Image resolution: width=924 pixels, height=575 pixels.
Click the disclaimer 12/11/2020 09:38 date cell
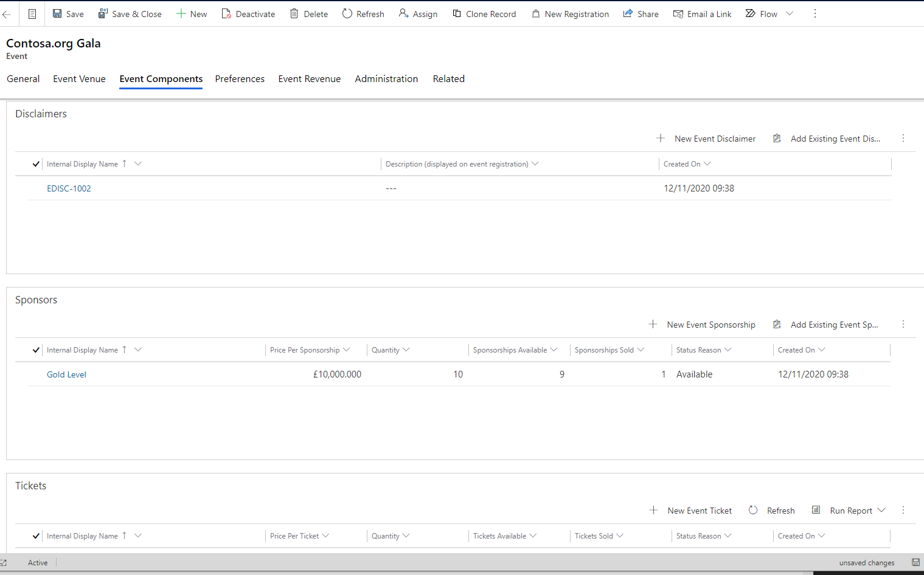coord(699,188)
